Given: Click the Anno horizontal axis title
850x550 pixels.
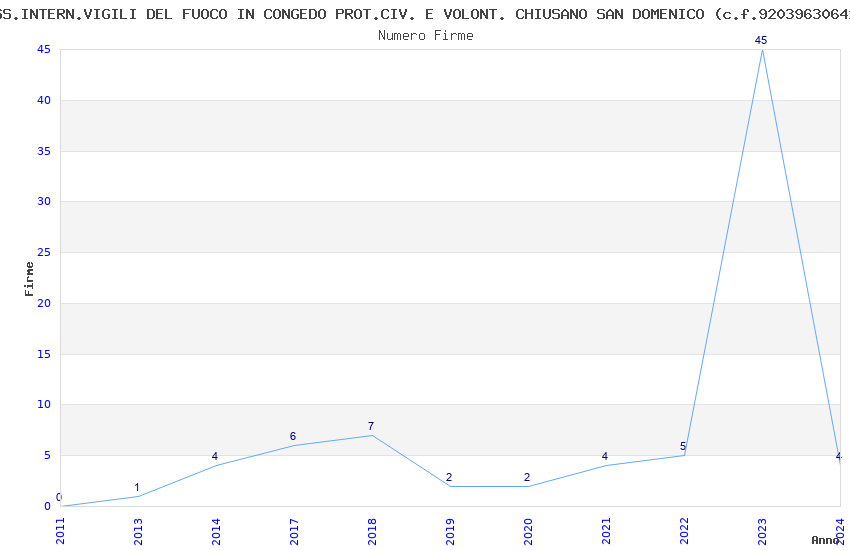Looking at the screenshot, I should [825, 540].
